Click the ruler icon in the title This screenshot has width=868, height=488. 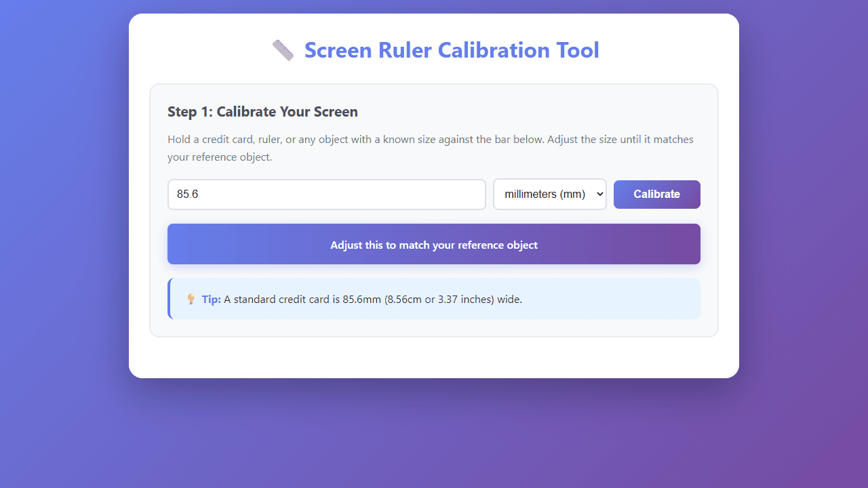coord(283,50)
